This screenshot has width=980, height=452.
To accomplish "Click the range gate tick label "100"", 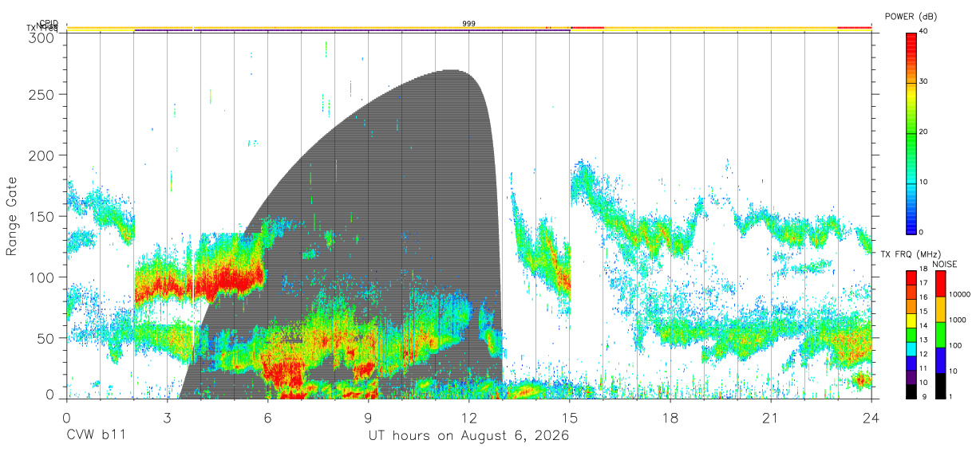I will click(42, 277).
